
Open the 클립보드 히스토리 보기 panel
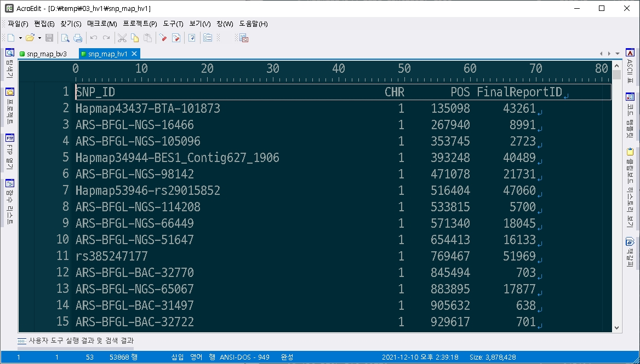630,188
